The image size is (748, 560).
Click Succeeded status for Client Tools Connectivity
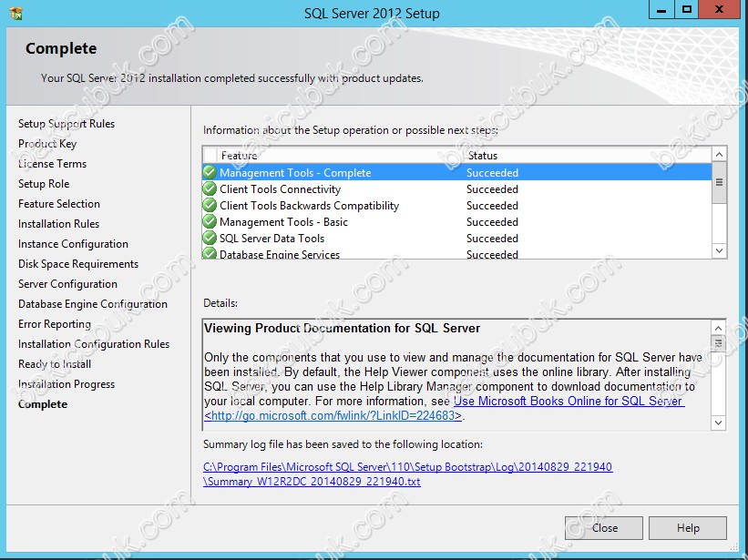tap(492, 189)
